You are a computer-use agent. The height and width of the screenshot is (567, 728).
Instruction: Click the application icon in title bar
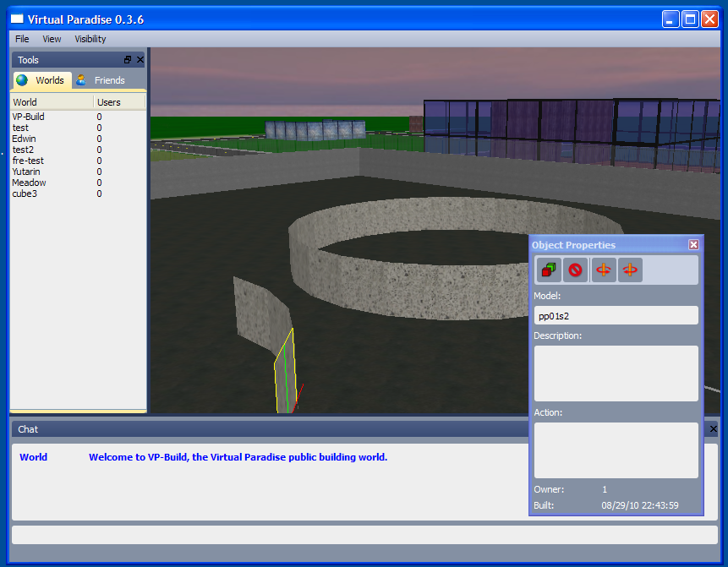[17, 19]
